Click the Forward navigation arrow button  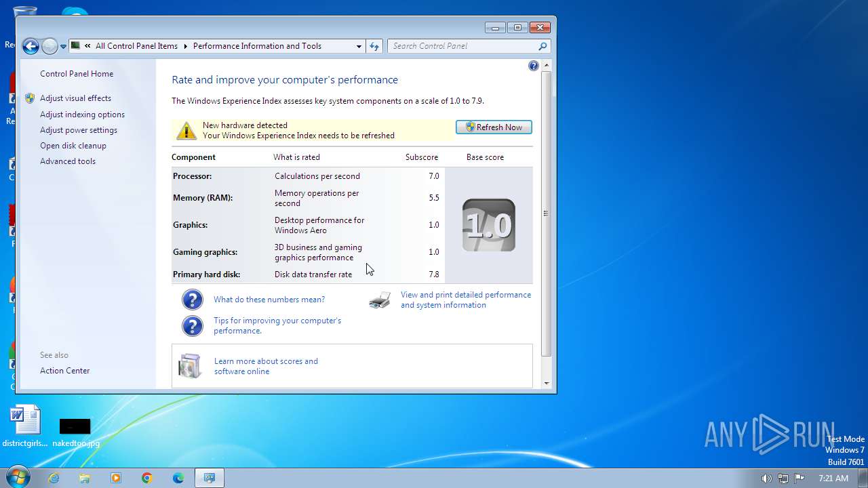click(x=50, y=46)
